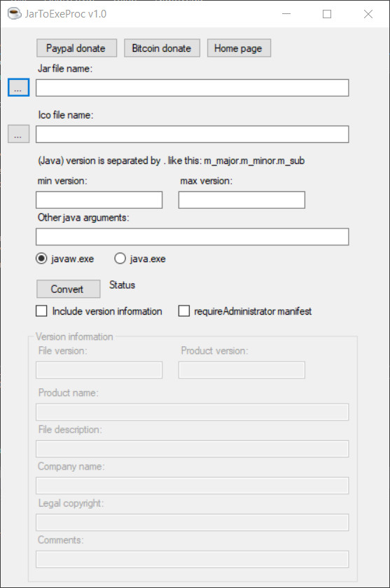Screen dimensions: 390x588
Task: Focus the Other java arguments field
Action: coord(192,237)
